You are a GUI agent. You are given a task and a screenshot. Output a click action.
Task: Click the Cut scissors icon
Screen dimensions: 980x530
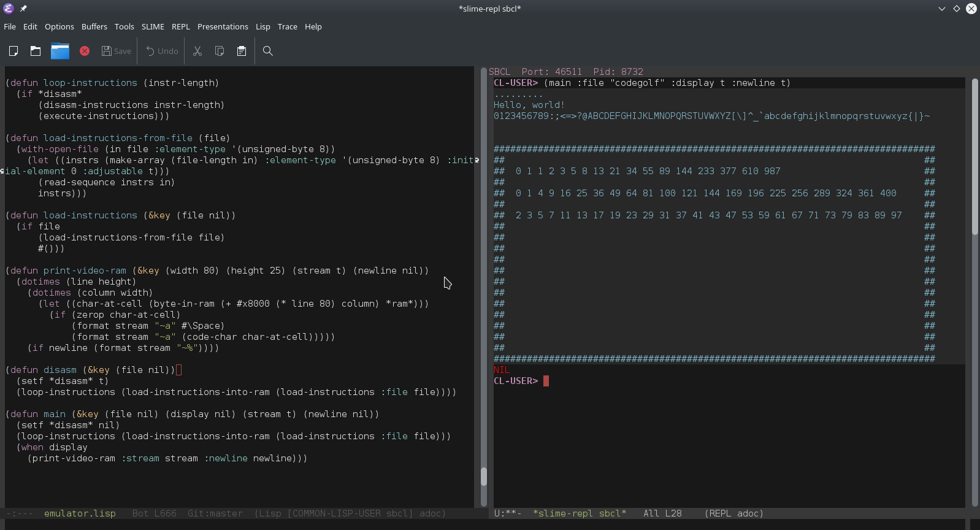tap(197, 51)
